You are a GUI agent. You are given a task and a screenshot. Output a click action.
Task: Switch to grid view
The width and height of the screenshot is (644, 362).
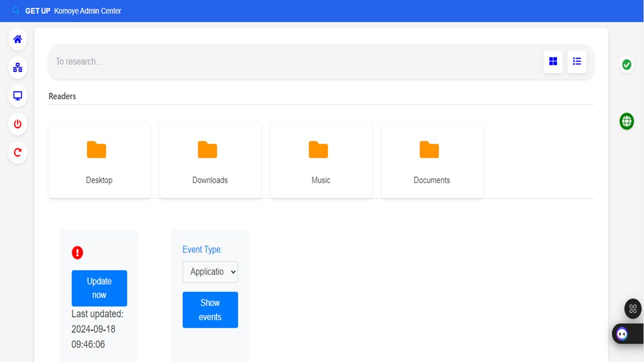(x=553, y=61)
